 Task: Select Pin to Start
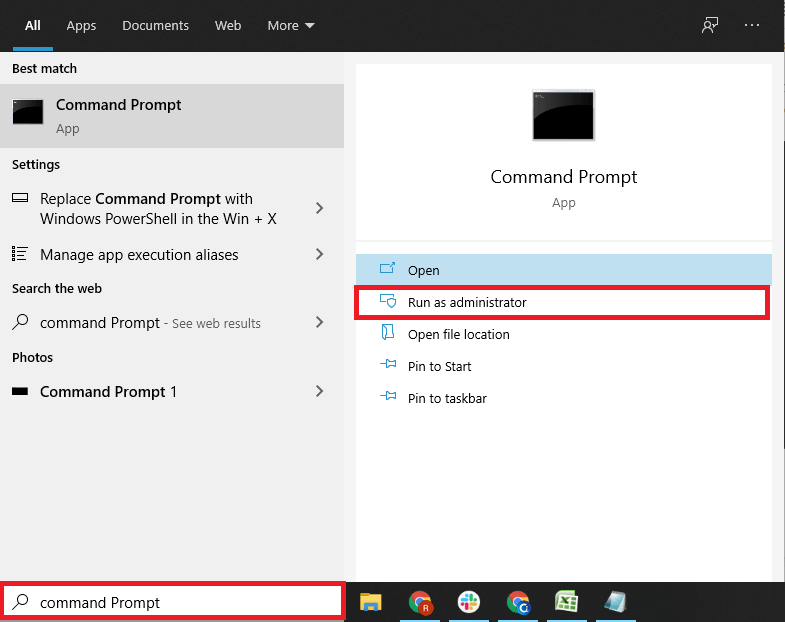(x=564, y=366)
